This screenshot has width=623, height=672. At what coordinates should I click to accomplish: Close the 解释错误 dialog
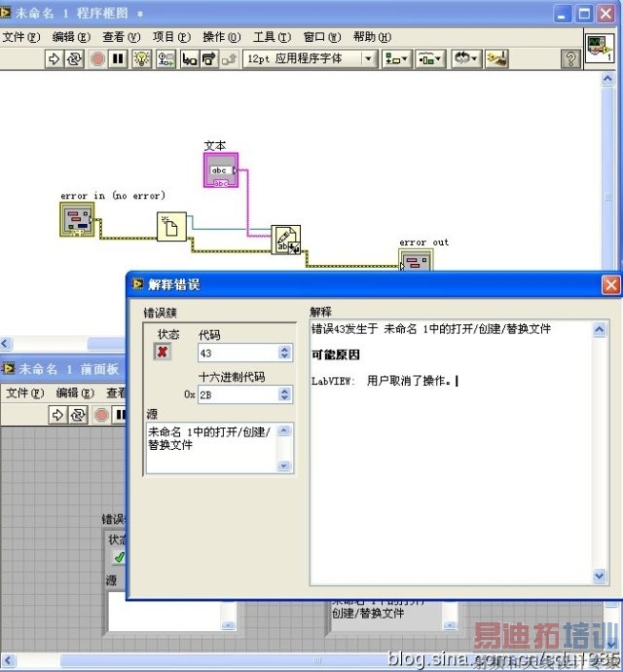coord(611,284)
